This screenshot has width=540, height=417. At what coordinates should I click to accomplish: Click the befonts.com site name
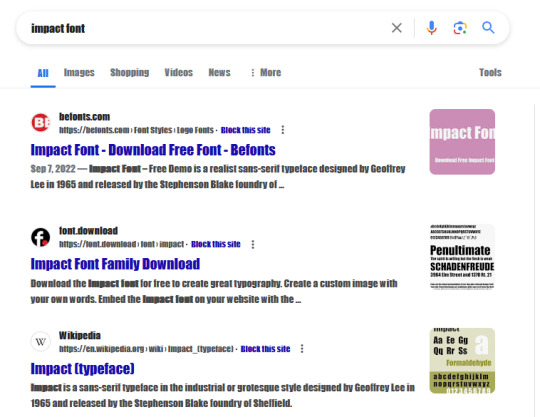[x=84, y=117]
